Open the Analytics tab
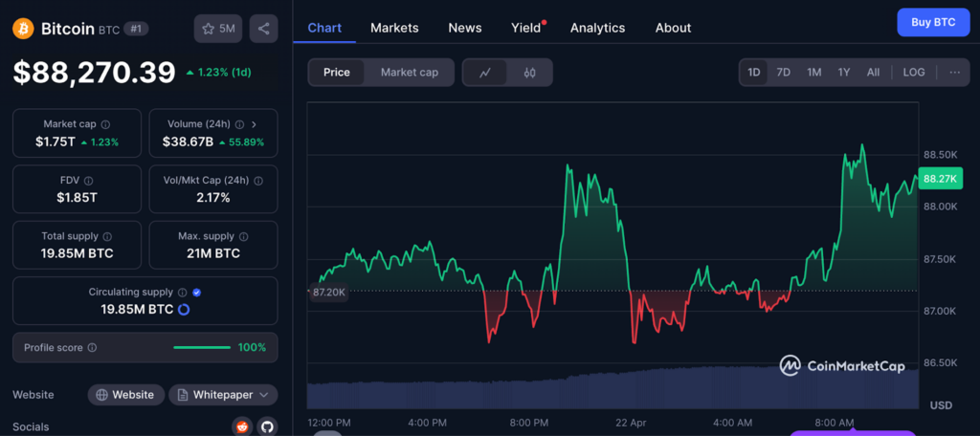 click(x=597, y=28)
